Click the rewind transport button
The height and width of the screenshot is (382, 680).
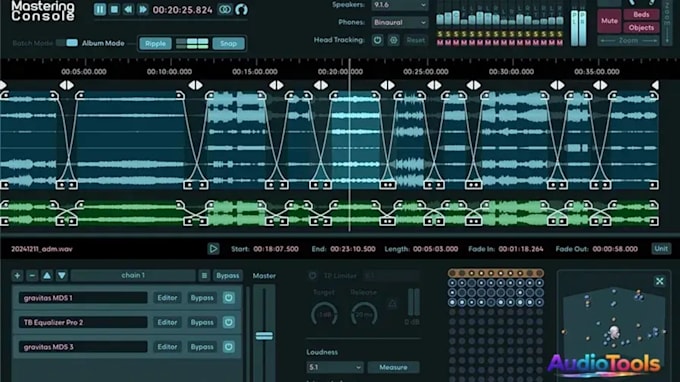click(128, 9)
